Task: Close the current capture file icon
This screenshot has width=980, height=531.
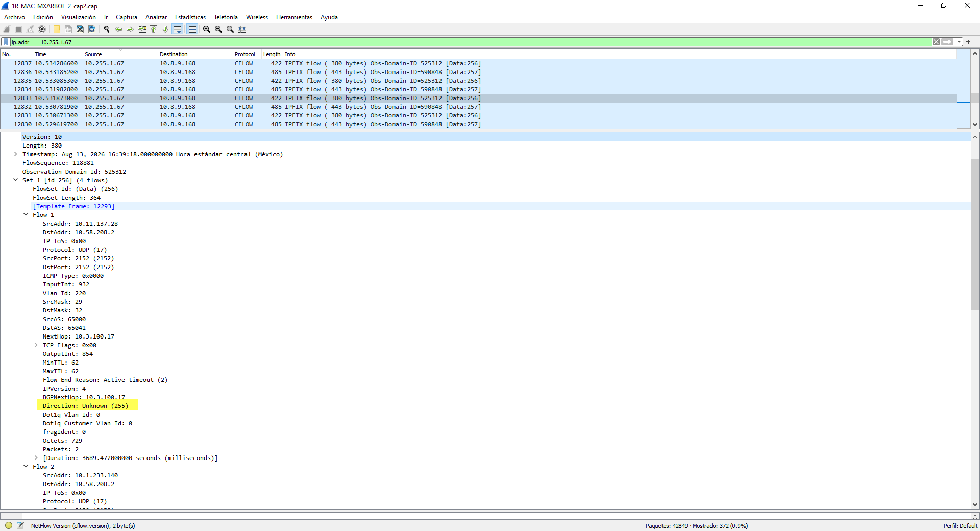Action: [80, 29]
